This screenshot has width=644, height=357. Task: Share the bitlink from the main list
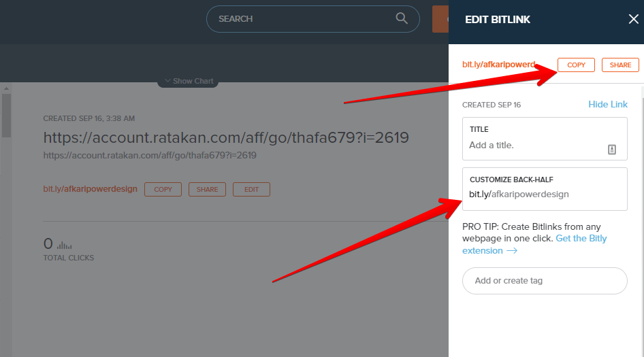[x=207, y=190]
